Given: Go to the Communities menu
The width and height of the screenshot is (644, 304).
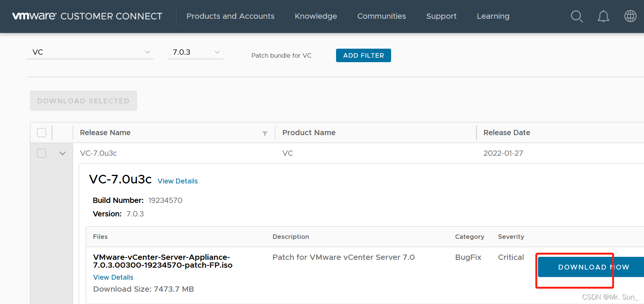Looking at the screenshot, I should 381,16.
